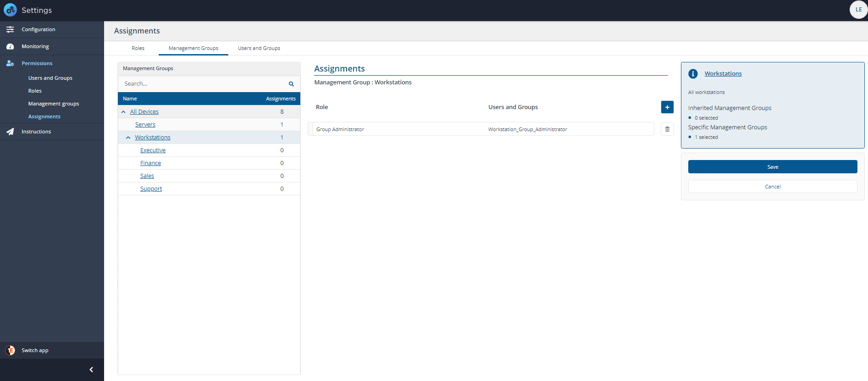Sort by the Assignments column header
The image size is (868, 381).
click(281, 99)
